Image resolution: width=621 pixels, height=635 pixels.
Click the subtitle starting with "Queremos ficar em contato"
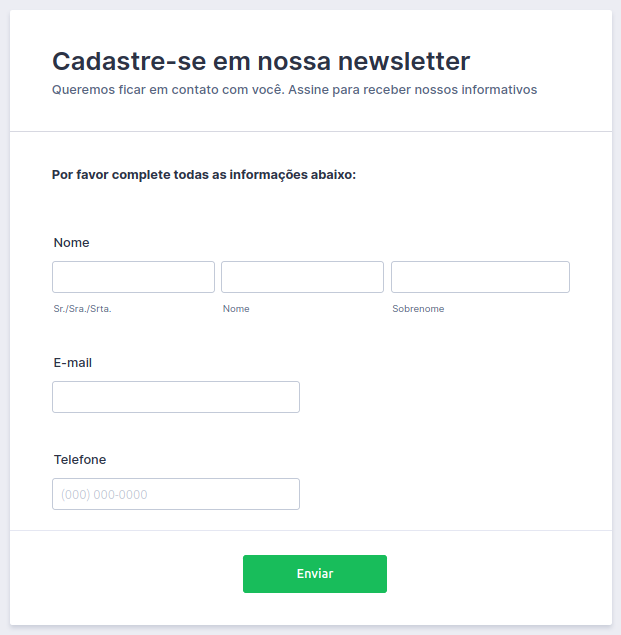(294, 90)
